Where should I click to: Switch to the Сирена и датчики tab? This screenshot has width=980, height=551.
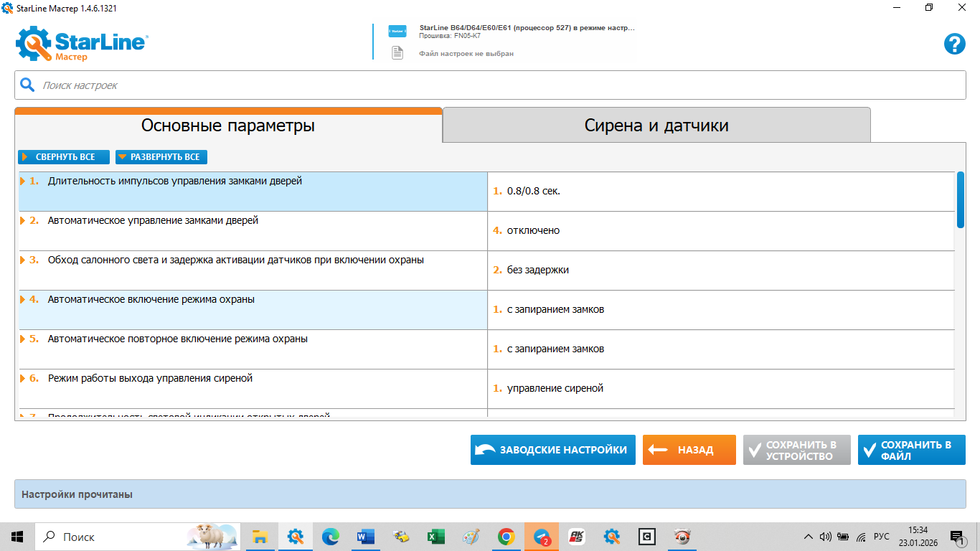pos(655,125)
